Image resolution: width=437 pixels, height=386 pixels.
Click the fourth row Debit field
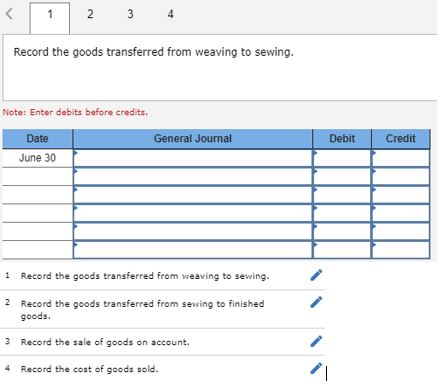[342, 213]
